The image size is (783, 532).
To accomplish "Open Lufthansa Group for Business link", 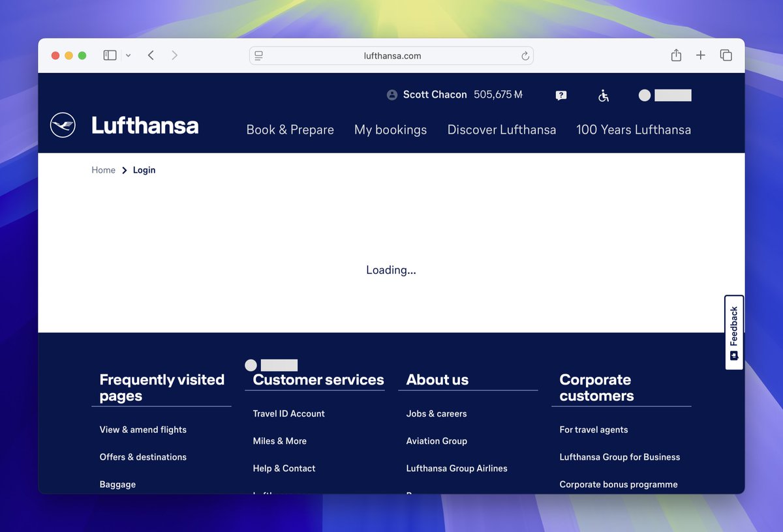I will [x=620, y=457].
